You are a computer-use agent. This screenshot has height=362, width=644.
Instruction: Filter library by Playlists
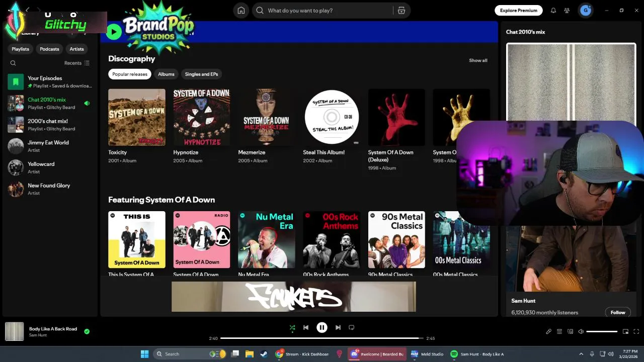(x=21, y=49)
